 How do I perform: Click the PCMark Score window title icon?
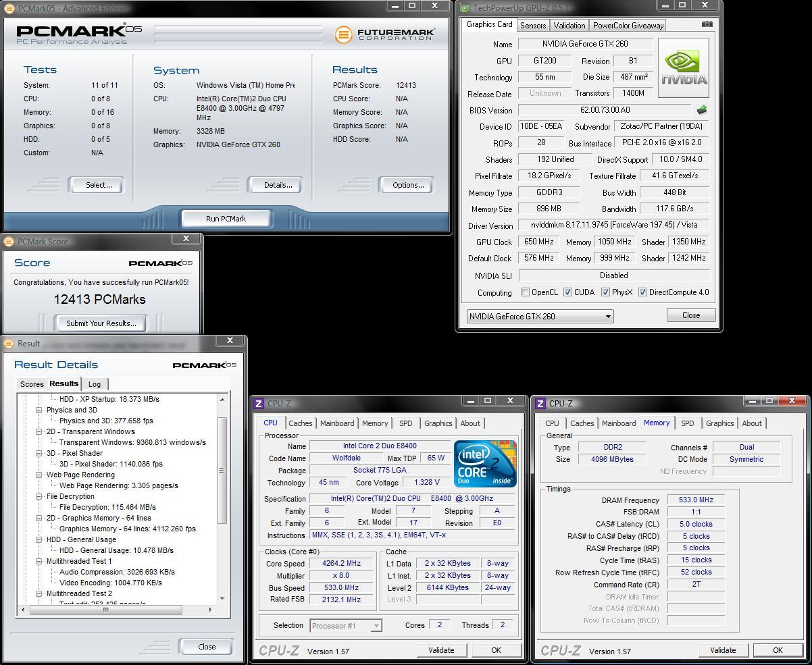[9, 241]
